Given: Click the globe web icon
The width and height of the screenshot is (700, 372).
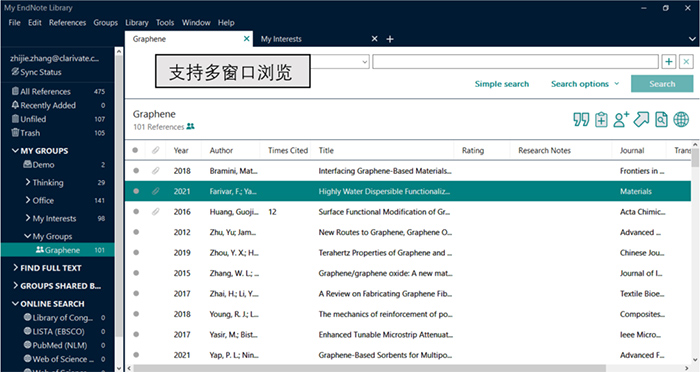Looking at the screenshot, I should (681, 119).
